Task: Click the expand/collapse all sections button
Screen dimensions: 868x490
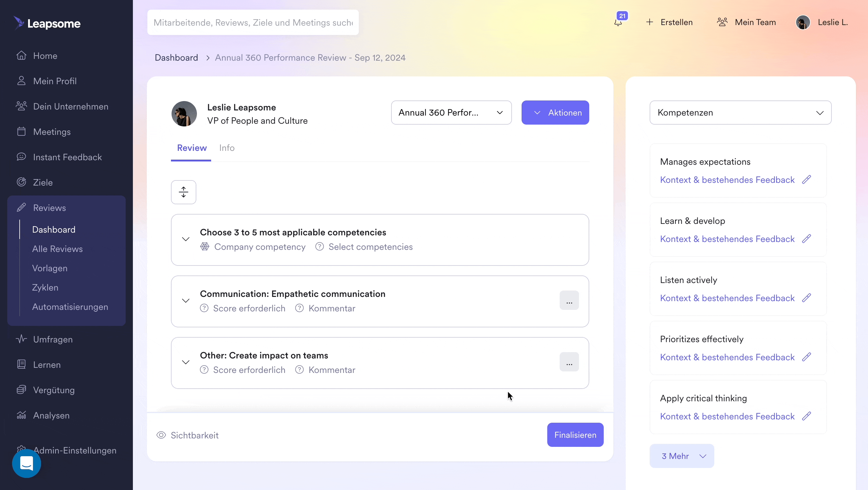Action: coord(183,192)
